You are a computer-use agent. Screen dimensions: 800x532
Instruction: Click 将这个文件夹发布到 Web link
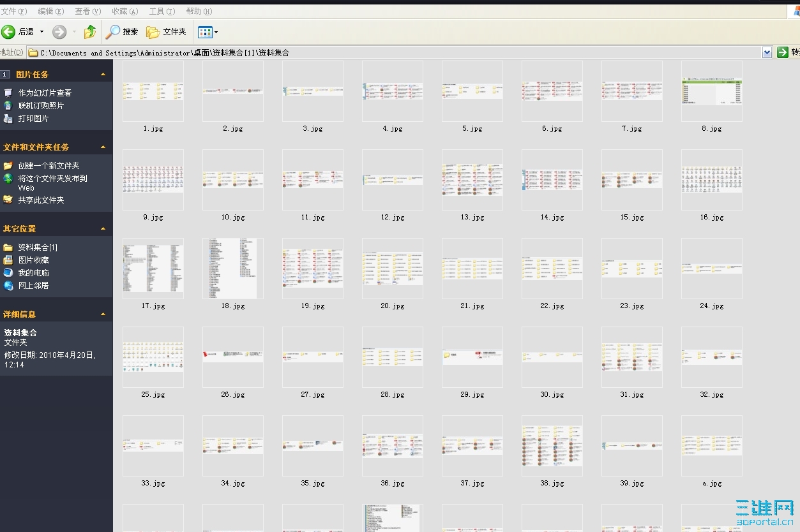point(52,183)
